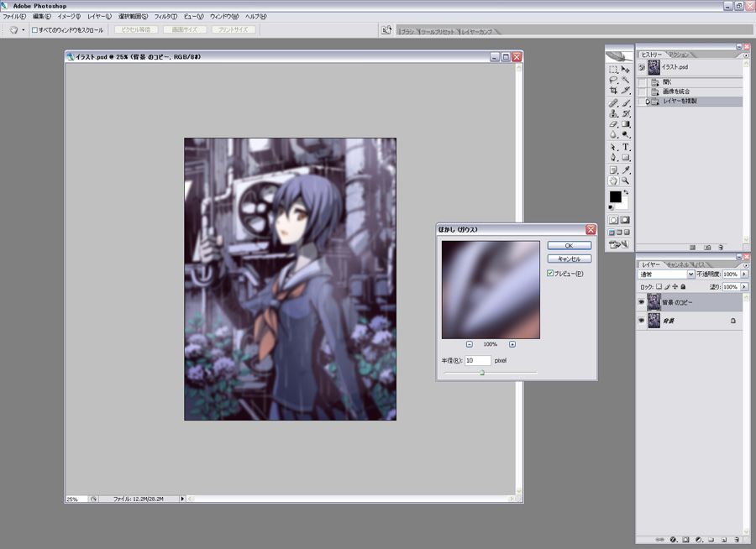Image resolution: width=756 pixels, height=549 pixels.
Task: Switch to the アクション (Actions) tab
Action: pos(678,55)
